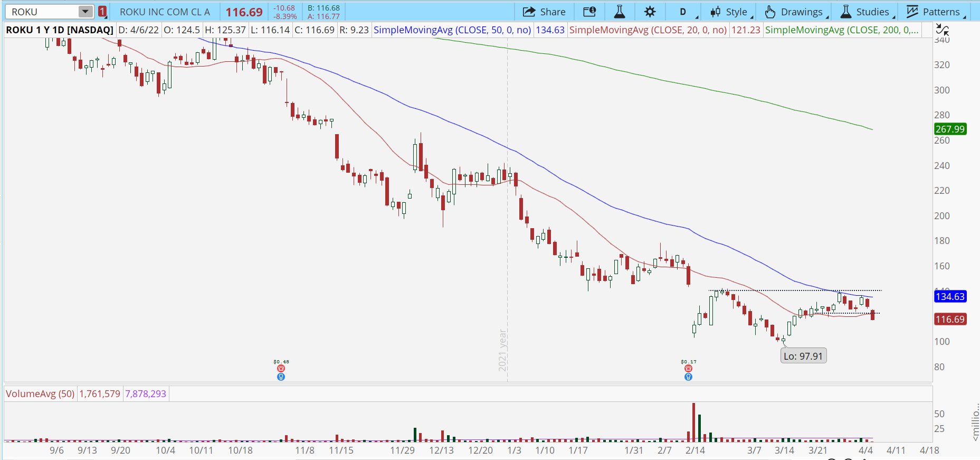Click the close value C: 116.69
Screen dimensions: 980x460
pos(315,30)
